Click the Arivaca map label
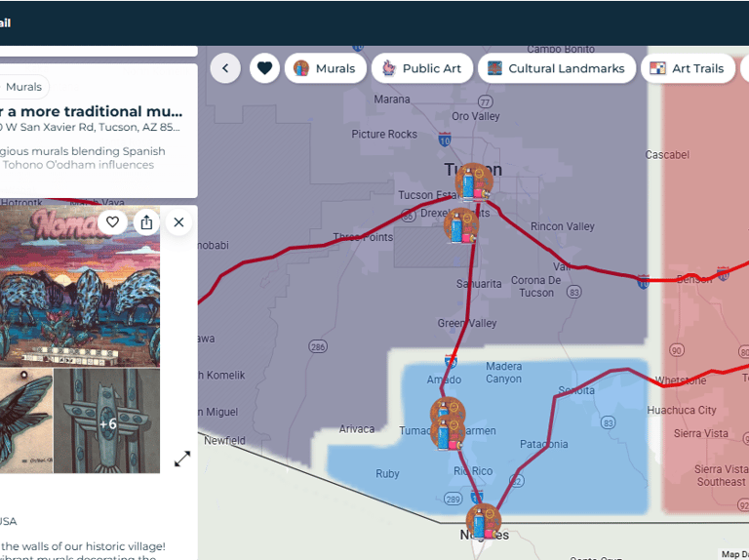 (357, 429)
